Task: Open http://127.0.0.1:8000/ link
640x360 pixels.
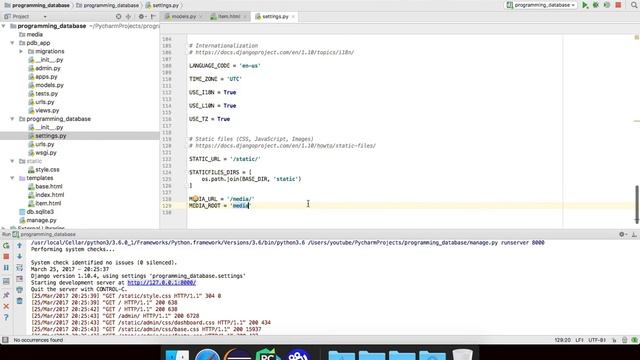Action: pos(162,282)
